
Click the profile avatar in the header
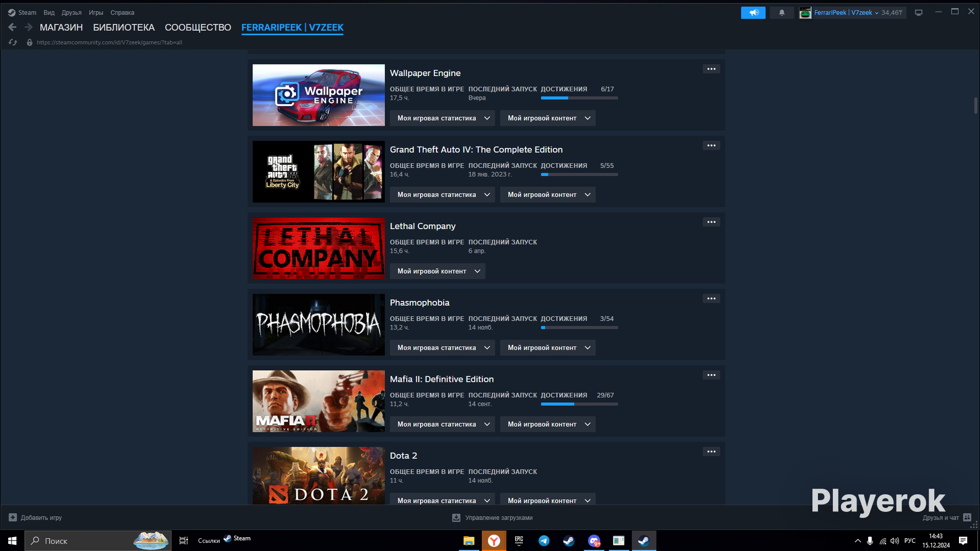click(x=805, y=13)
